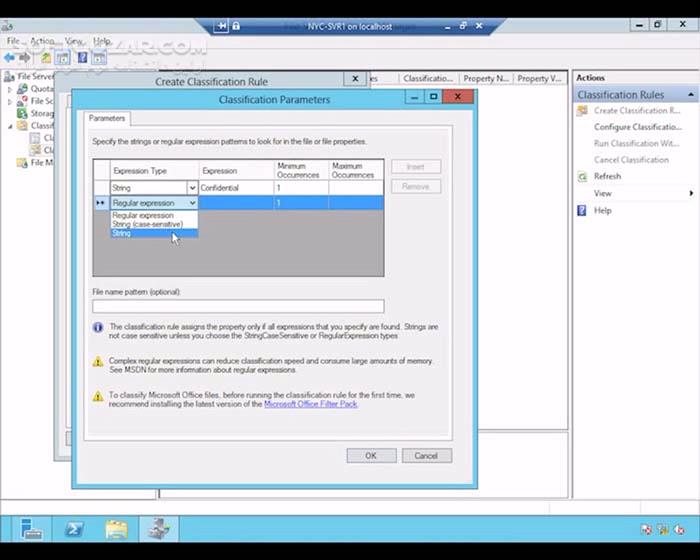Viewport: 700px width, 560px height.
Task: Expand the Quota Management tree node
Action: tap(10, 89)
